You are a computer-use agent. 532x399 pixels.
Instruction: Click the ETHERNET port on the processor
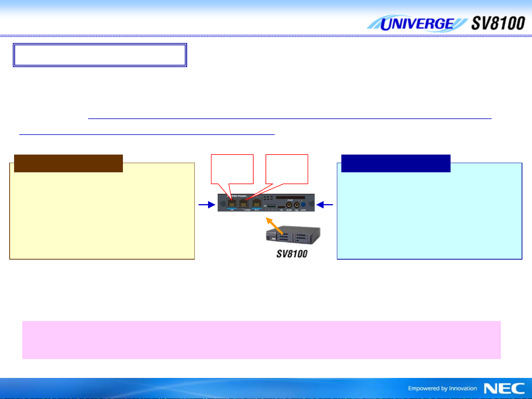click(243, 203)
